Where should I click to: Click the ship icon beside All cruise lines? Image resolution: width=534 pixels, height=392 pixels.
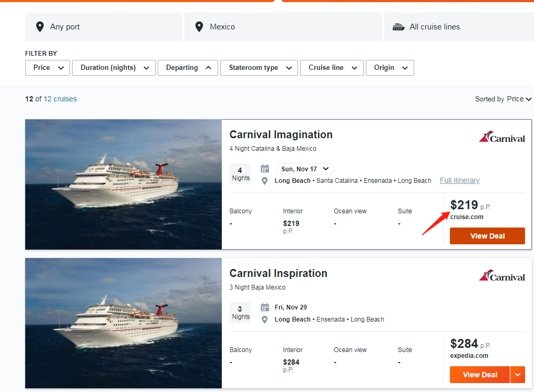[398, 27]
